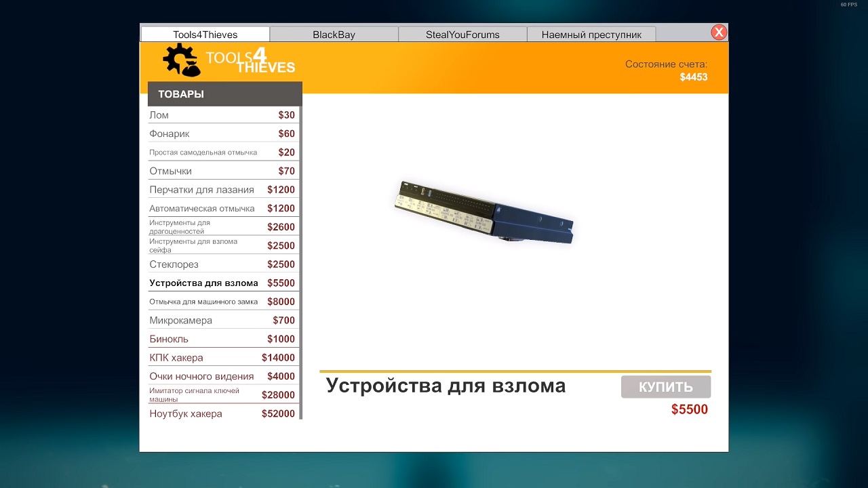Switch to the BlackBay tab
The image size is (868, 488).
[x=334, y=35]
